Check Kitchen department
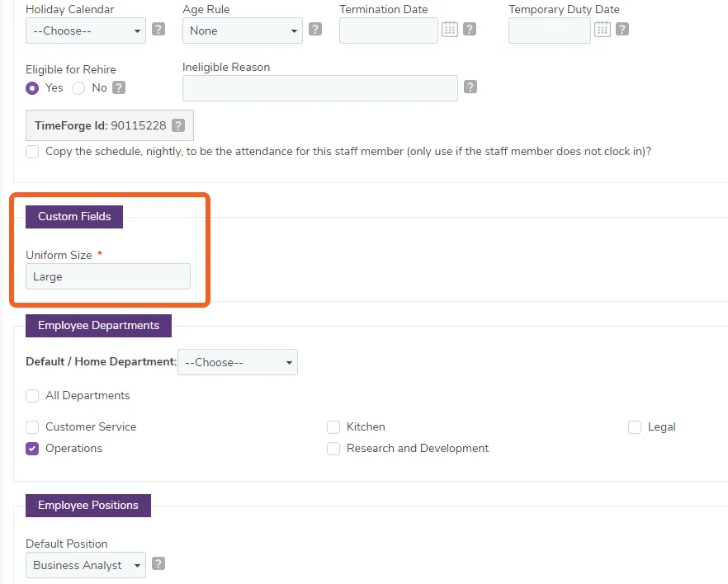Image resolution: width=728 pixels, height=584 pixels. [x=333, y=426]
